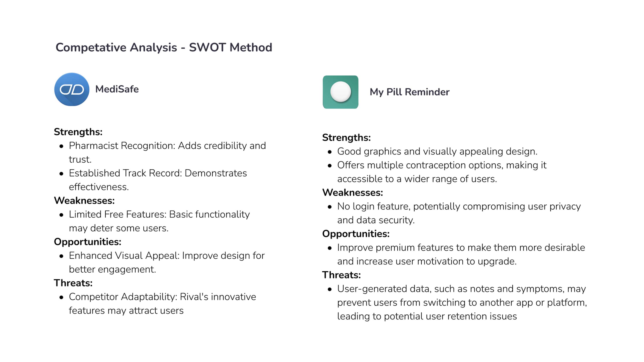This screenshot has width=644, height=362.
Task: Click the MediSafe Threats heading
Action: (73, 283)
